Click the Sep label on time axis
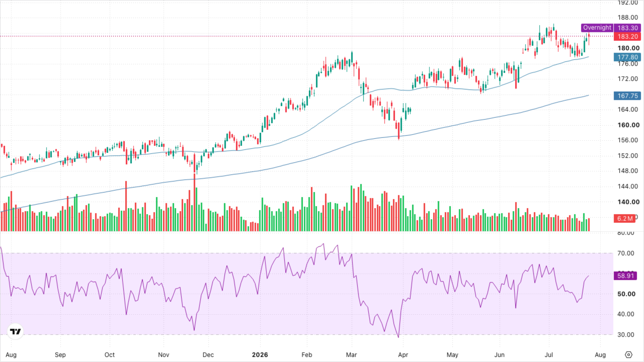The width and height of the screenshot is (644, 362). [60, 355]
